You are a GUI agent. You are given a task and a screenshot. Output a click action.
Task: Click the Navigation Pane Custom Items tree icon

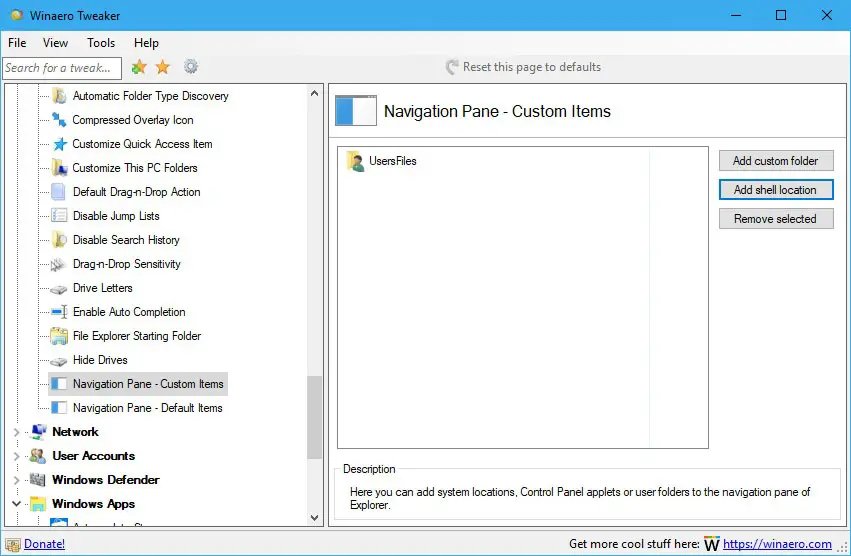[x=59, y=384]
